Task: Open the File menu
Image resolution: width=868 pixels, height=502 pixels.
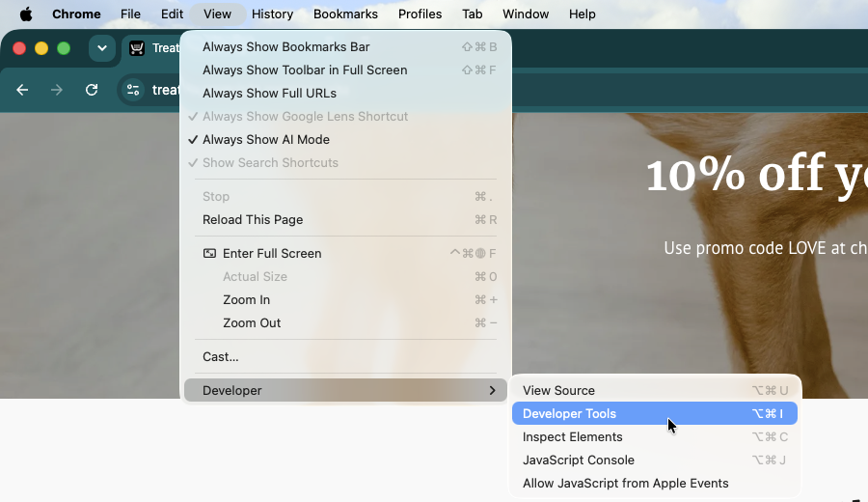Action: pyautogui.click(x=130, y=14)
